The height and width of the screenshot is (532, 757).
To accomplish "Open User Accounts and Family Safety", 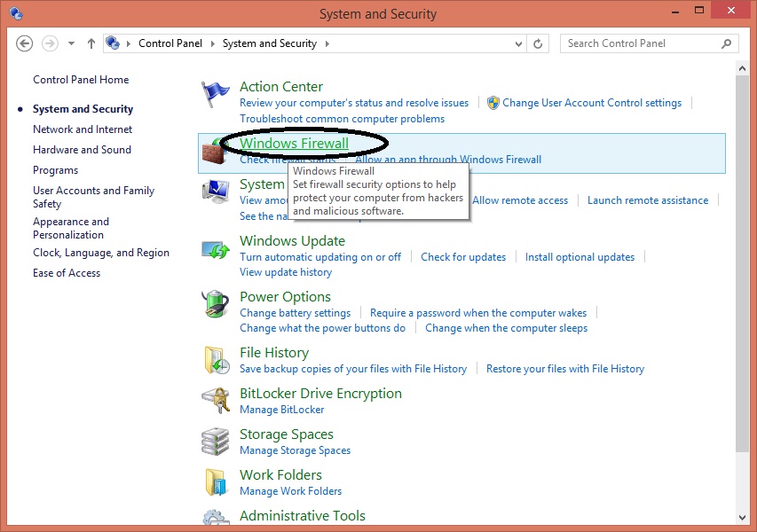I will point(93,197).
